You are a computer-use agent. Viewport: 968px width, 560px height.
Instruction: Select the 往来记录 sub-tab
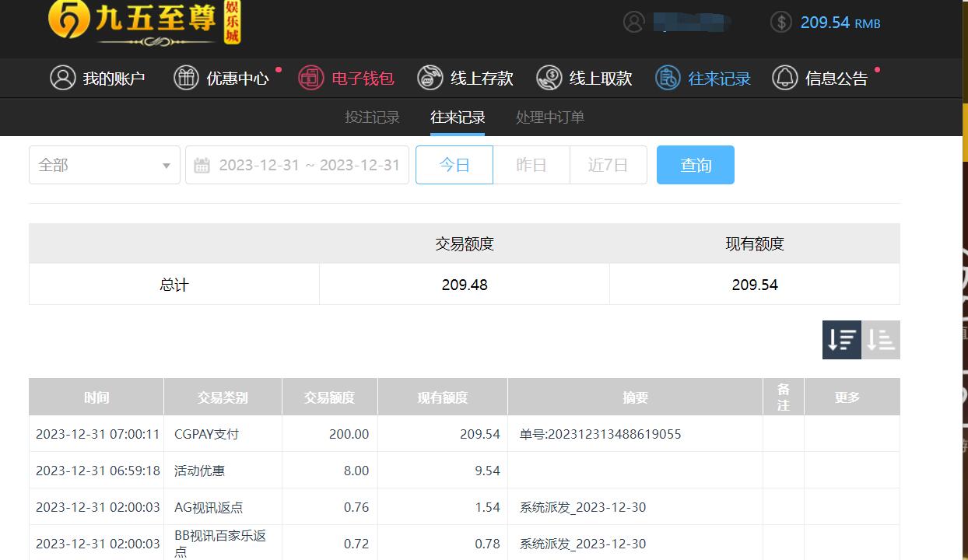click(458, 117)
